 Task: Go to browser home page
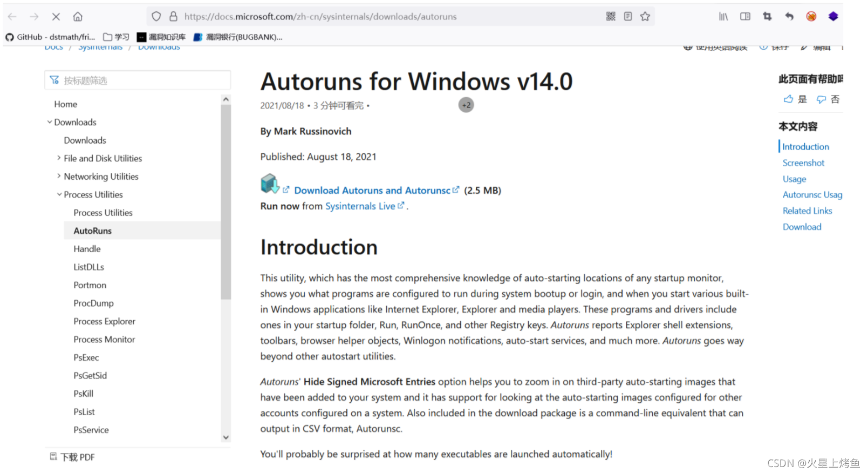[78, 17]
